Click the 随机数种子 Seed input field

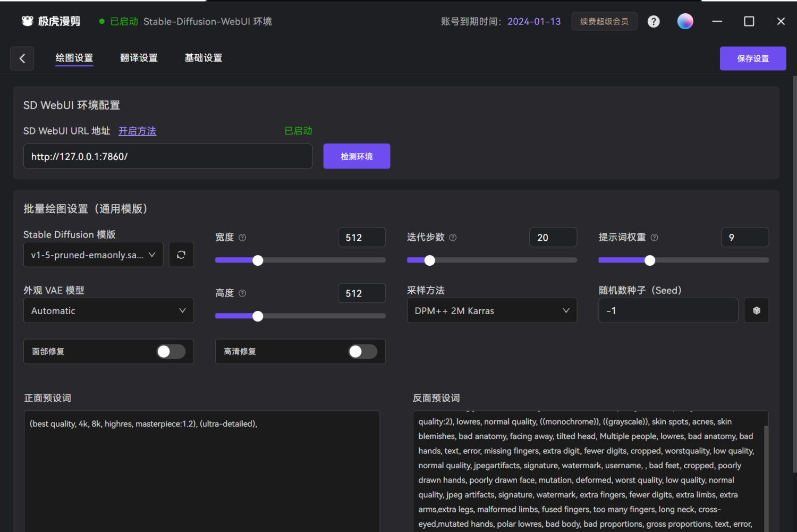click(x=668, y=310)
